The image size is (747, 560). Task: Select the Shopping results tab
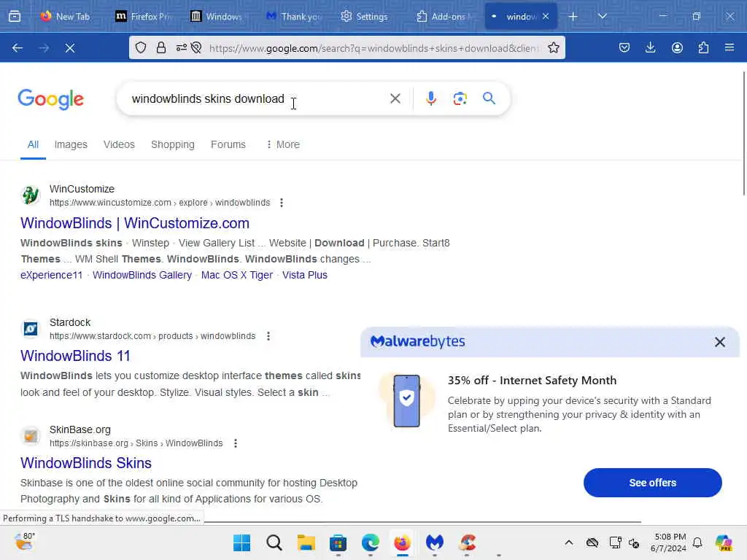(172, 144)
